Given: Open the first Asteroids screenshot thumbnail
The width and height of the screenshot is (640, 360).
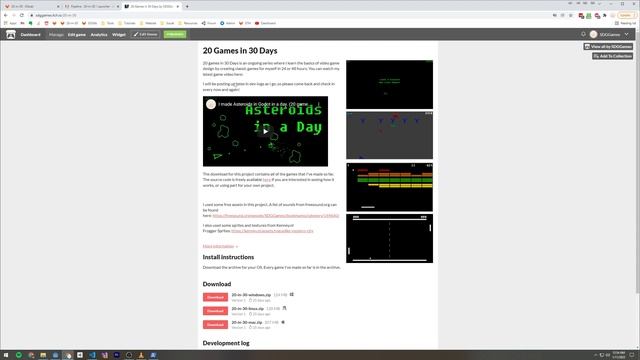Looking at the screenshot, I should (x=389, y=84).
